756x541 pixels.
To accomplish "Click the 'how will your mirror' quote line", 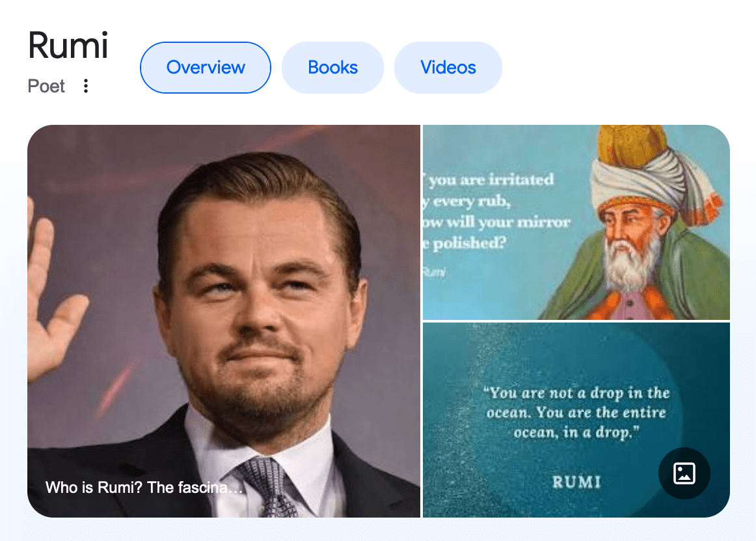I will 496,222.
